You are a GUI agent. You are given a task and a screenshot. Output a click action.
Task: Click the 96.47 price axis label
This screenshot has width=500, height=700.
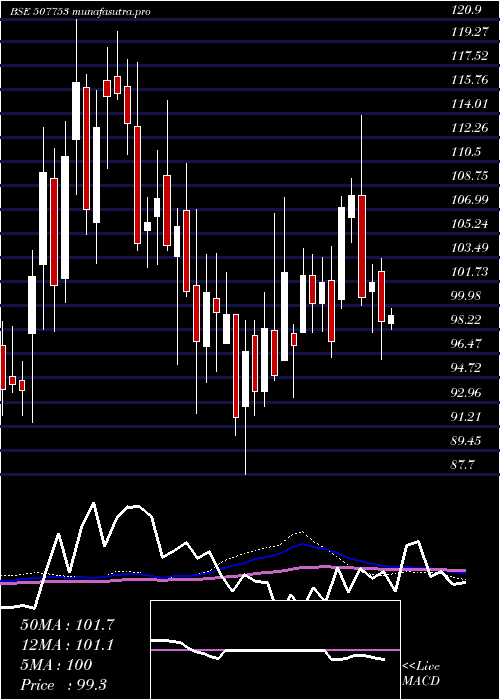[466, 344]
